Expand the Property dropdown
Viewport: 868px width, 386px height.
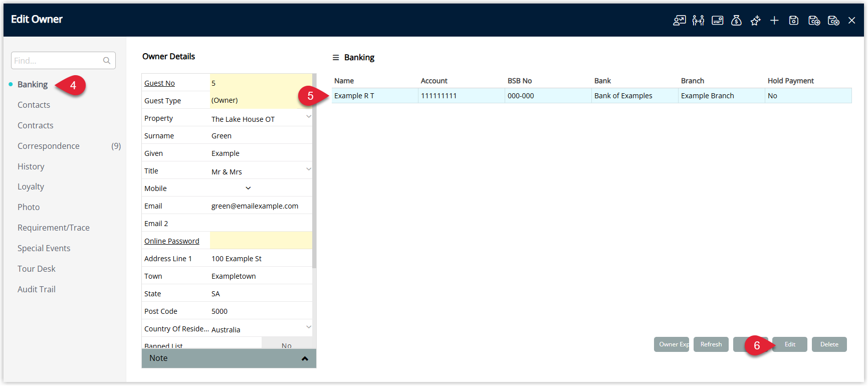(308, 117)
